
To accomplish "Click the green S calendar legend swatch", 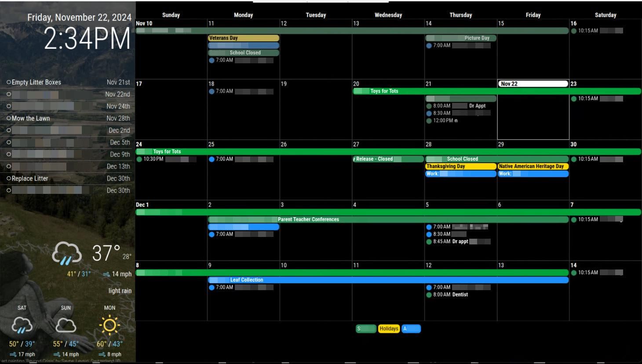I will click(x=366, y=329).
